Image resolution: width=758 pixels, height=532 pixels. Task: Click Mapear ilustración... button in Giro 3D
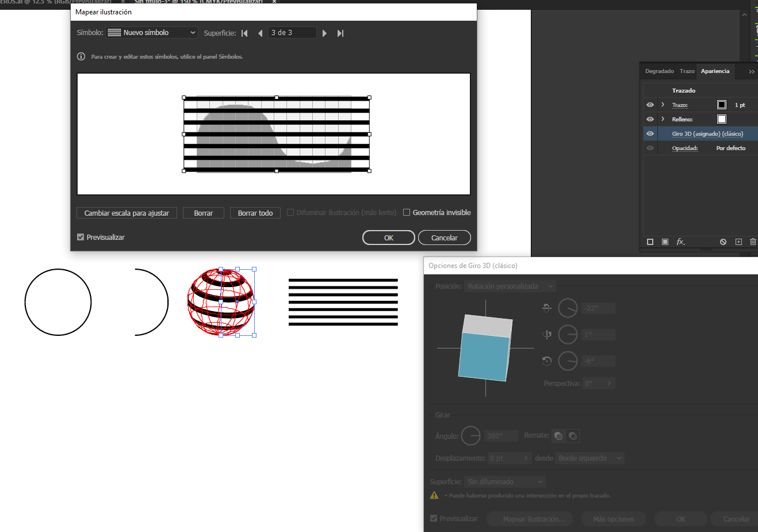point(530,519)
